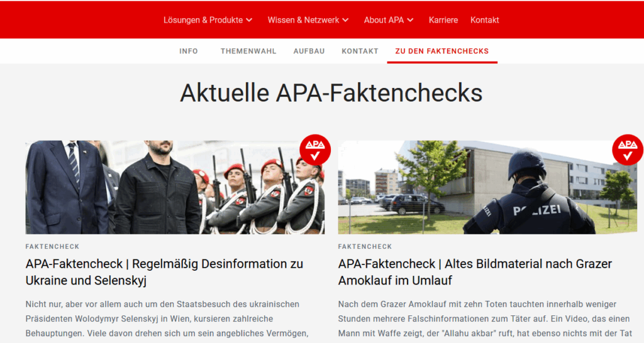
Task: Open headline about Desinformation zu Ukraine und Selenskyj
Action: point(164,272)
